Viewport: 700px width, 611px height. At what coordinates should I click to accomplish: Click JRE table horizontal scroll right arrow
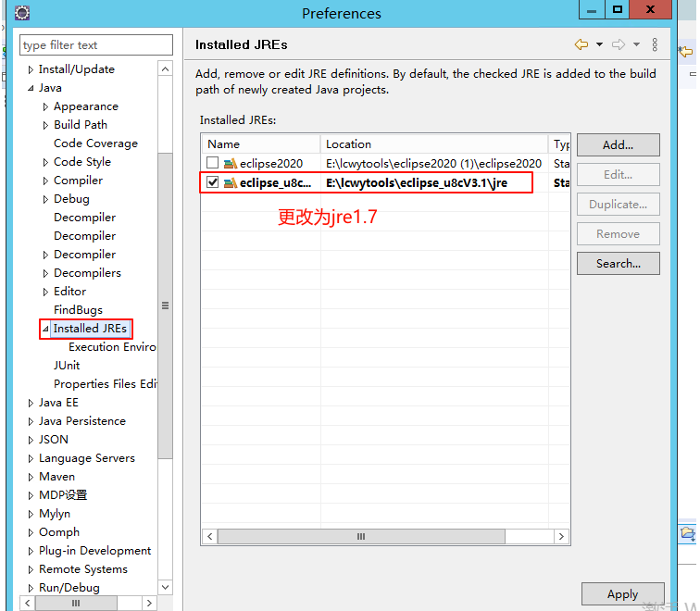[x=561, y=536]
